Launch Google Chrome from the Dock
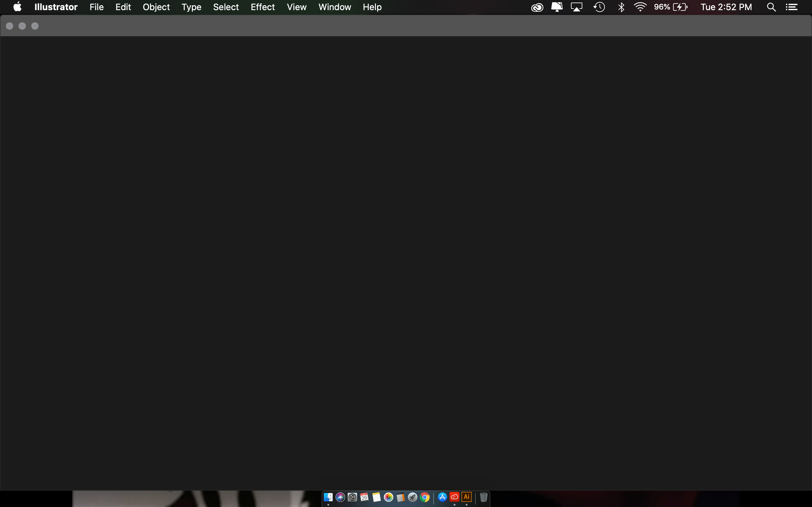This screenshot has width=812, height=507. tap(425, 497)
